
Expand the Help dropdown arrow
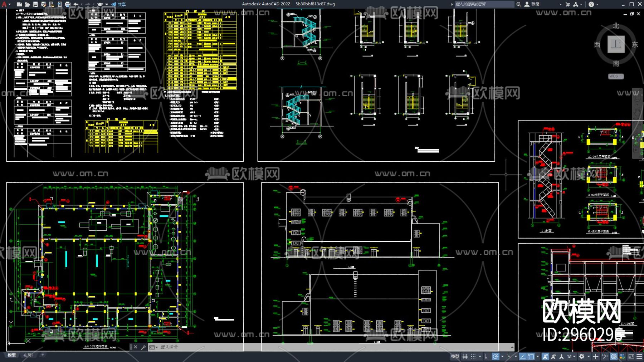pyautogui.click(x=597, y=4)
